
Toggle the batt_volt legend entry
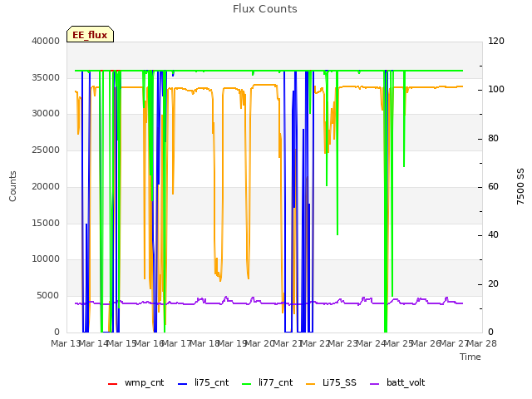(x=397, y=382)
